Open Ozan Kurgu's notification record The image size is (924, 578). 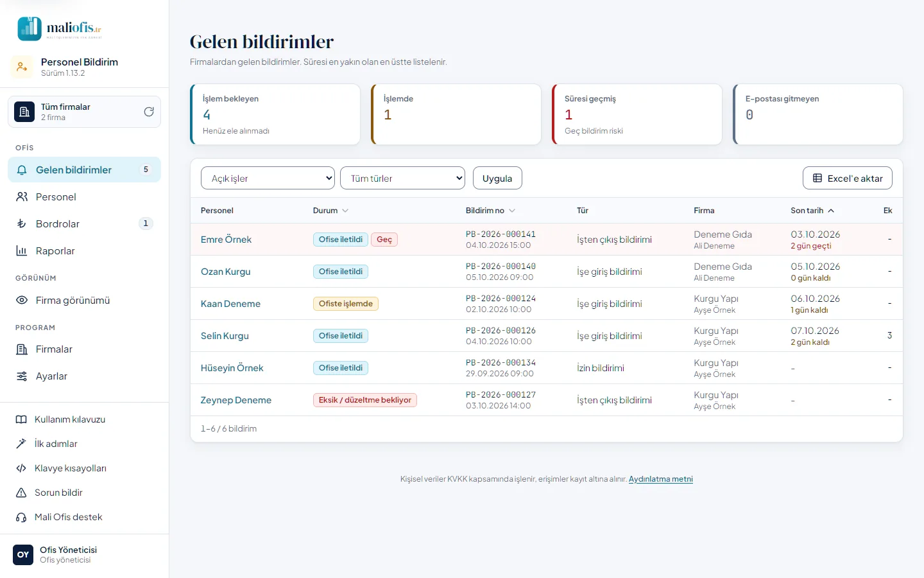pyautogui.click(x=226, y=272)
